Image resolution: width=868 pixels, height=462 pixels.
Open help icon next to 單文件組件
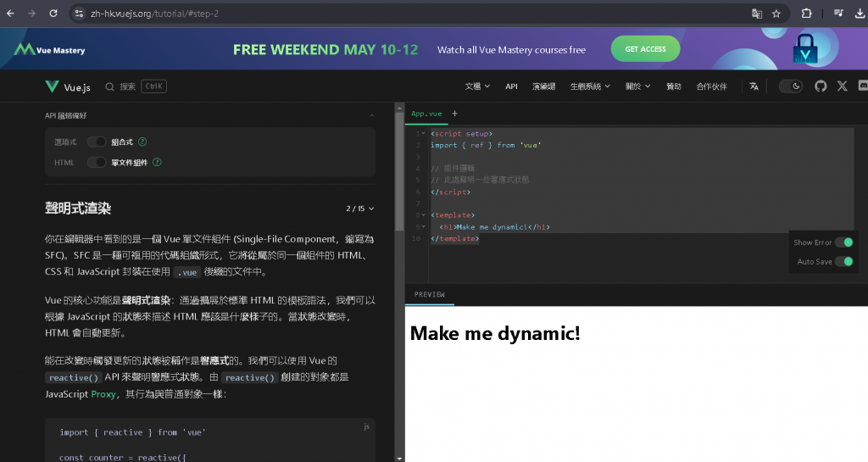point(157,162)
